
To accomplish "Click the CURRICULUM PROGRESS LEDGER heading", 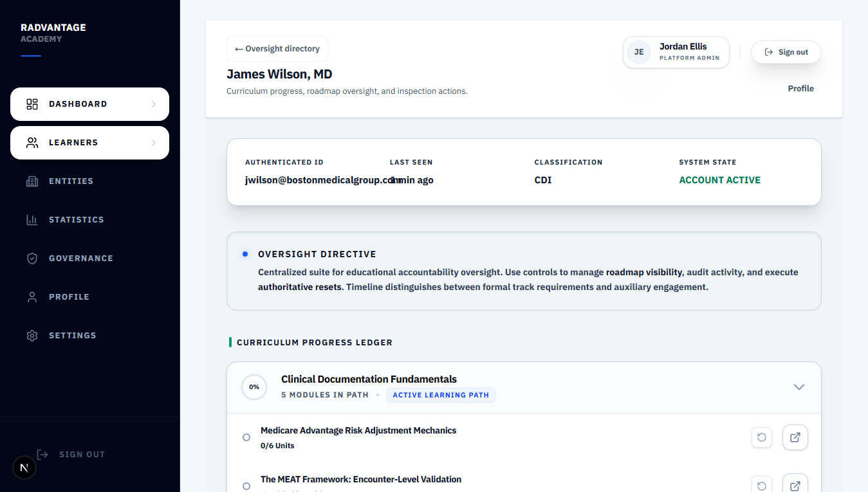I will pyautogui.click(x=315, y=342).
